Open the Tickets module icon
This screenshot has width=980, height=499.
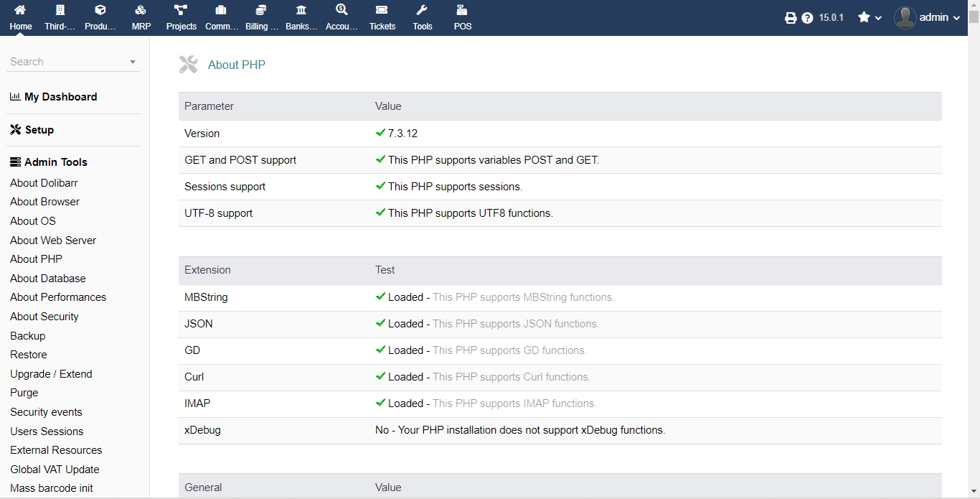382,11
